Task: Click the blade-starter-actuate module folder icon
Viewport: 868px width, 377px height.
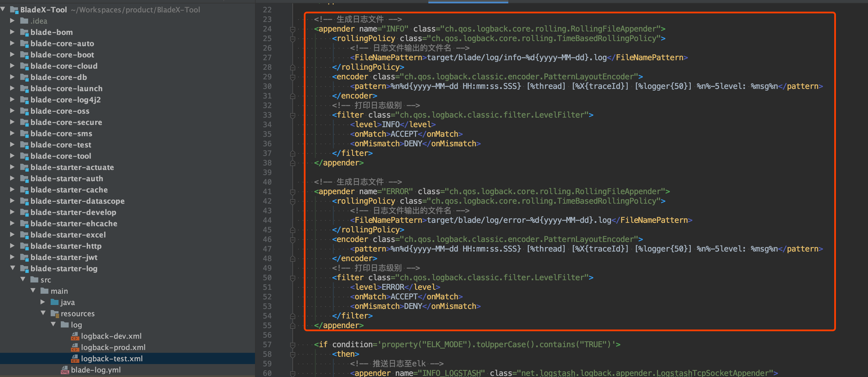Action: 24,167
